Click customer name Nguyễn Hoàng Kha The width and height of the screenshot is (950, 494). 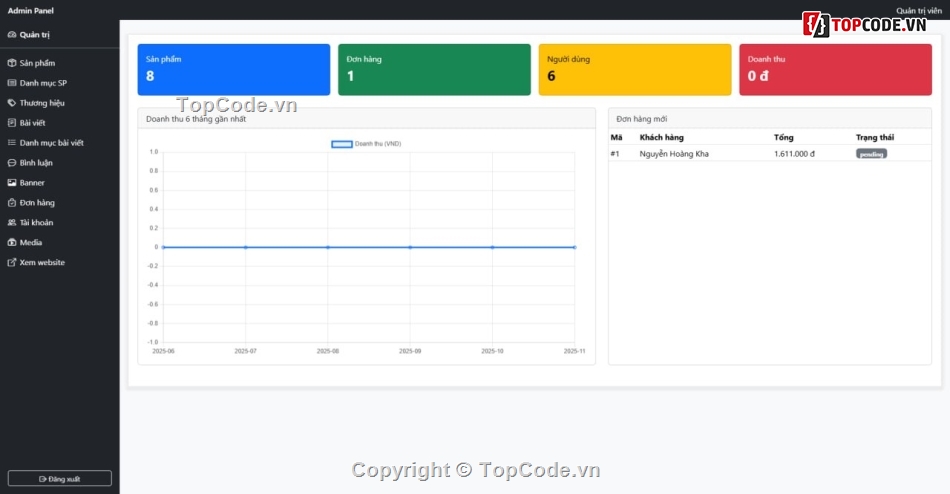(674, 154)
